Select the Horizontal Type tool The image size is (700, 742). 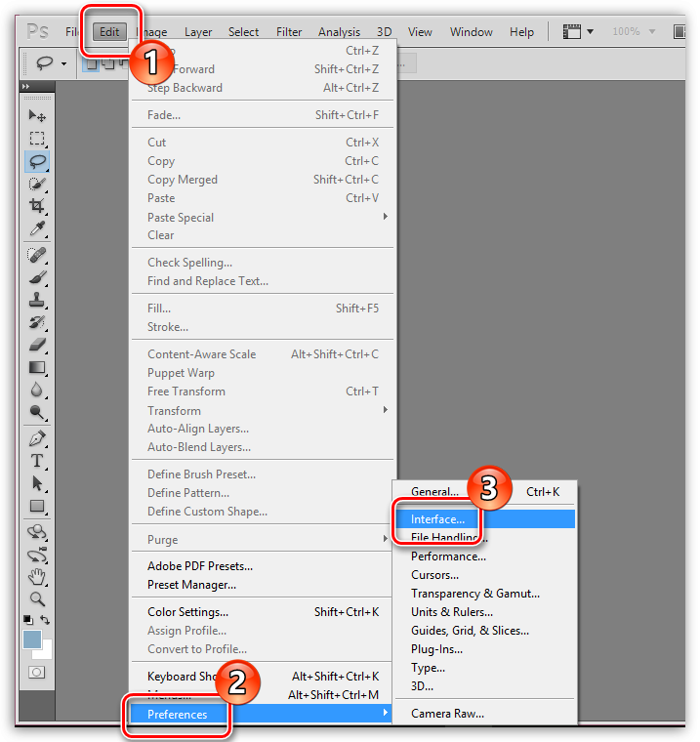(x=37, y=462)
